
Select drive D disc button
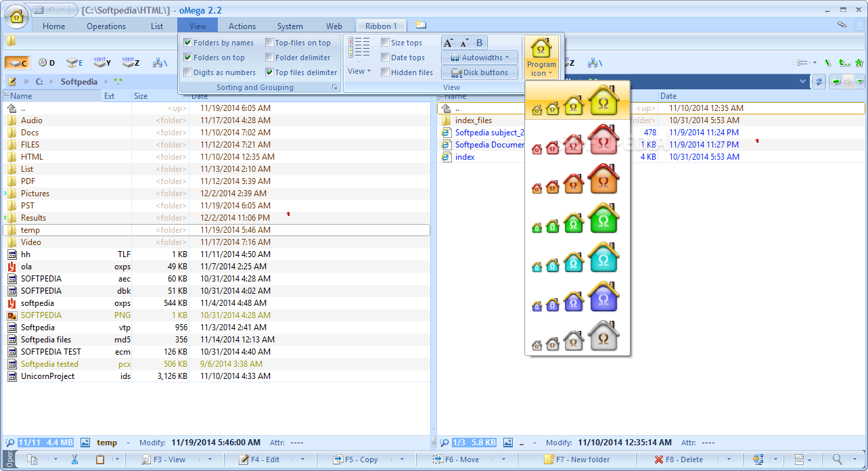[47, 63]
